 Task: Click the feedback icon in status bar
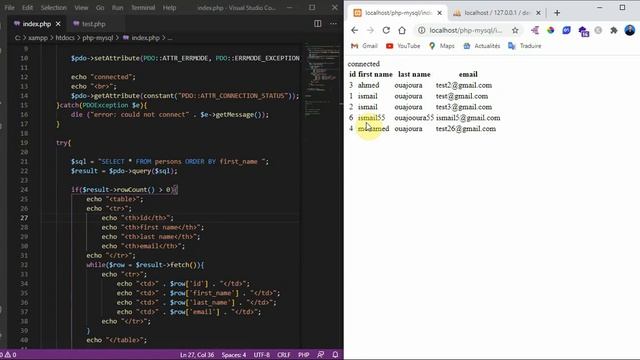pyautogui.click(x=320, y=355)
